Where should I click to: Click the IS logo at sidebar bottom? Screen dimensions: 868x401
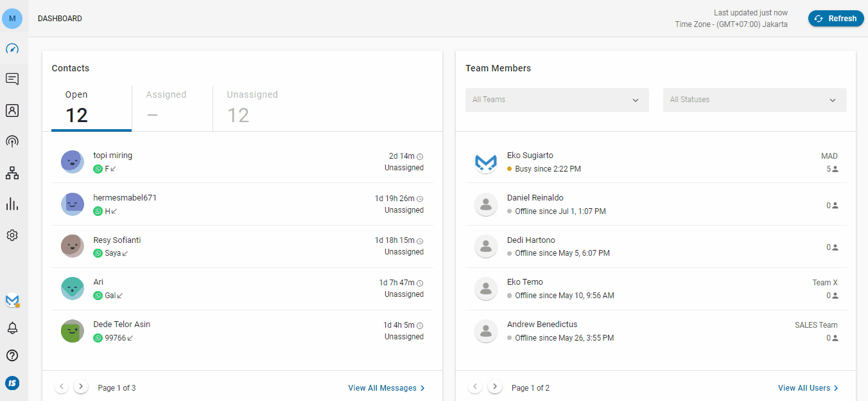point(12,383)
